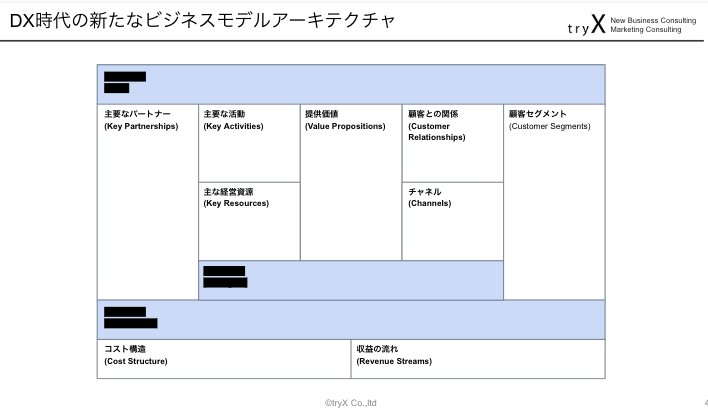Click the Key Activities box
The image size is (708, 409).
pos(248,143)
